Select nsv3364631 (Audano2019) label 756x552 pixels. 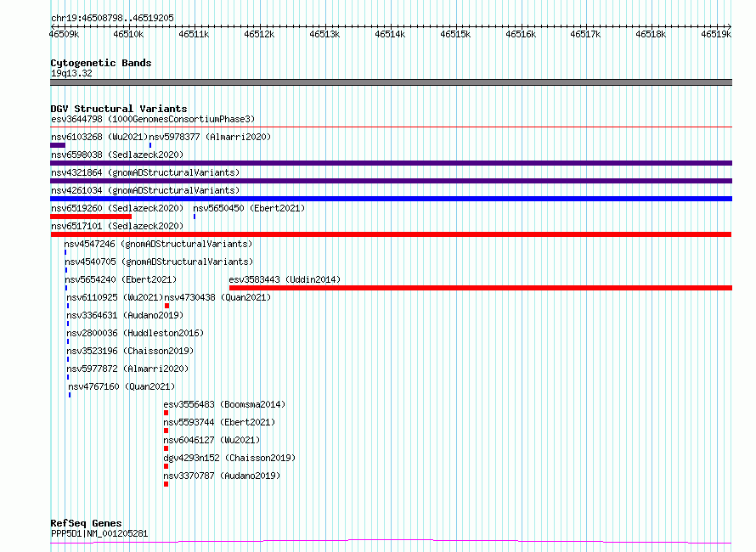tap(125, 315)
